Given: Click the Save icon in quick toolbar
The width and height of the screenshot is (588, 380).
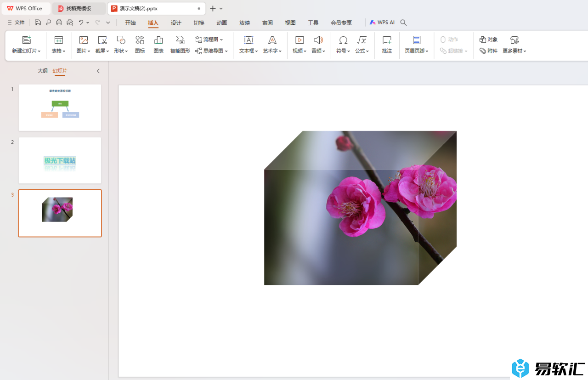Looking at the screenshot, I should click(x=38, y=23).
